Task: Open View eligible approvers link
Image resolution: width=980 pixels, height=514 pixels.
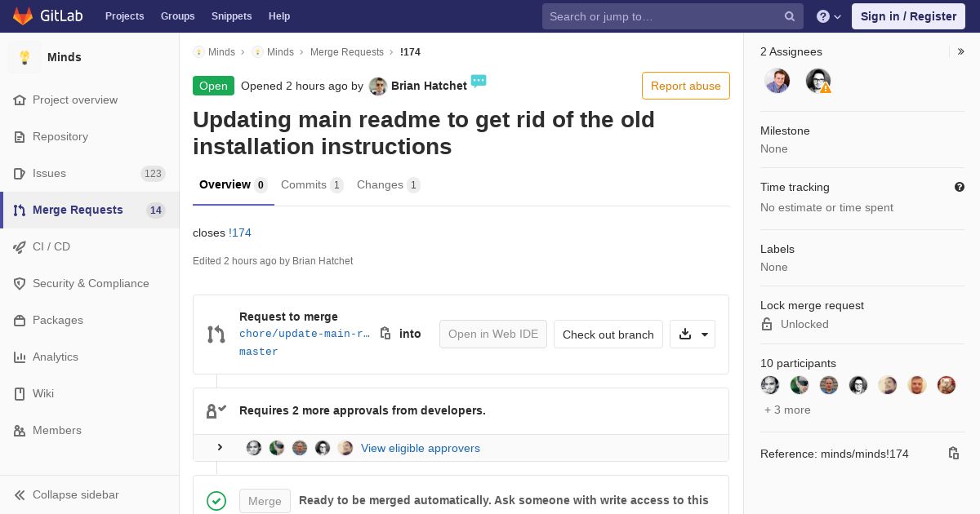Action: pyautogui.click(x=421, y=448)
